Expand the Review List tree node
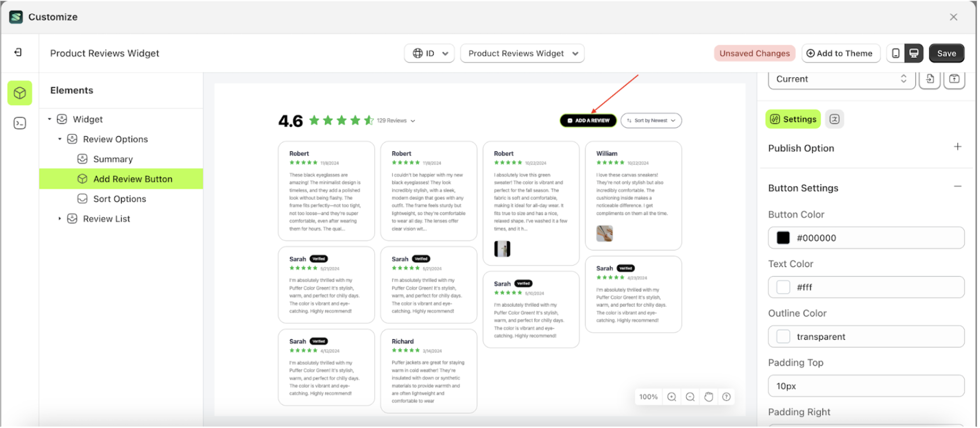Viewport: 980px width, 428px height. (60, 219)
